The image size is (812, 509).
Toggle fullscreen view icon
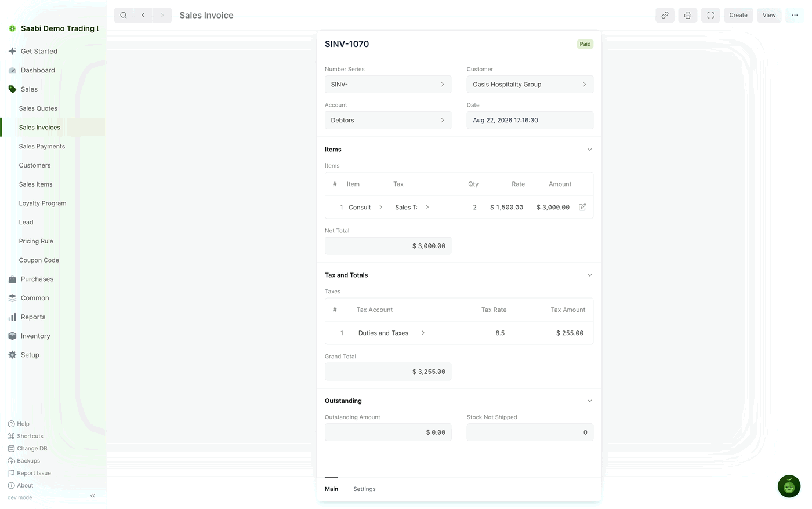(710, 15)
